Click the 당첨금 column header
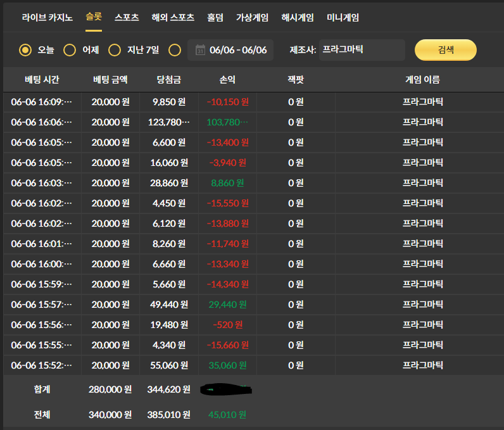The height and width of the screenshot is (430, 504). coord(169,80)
